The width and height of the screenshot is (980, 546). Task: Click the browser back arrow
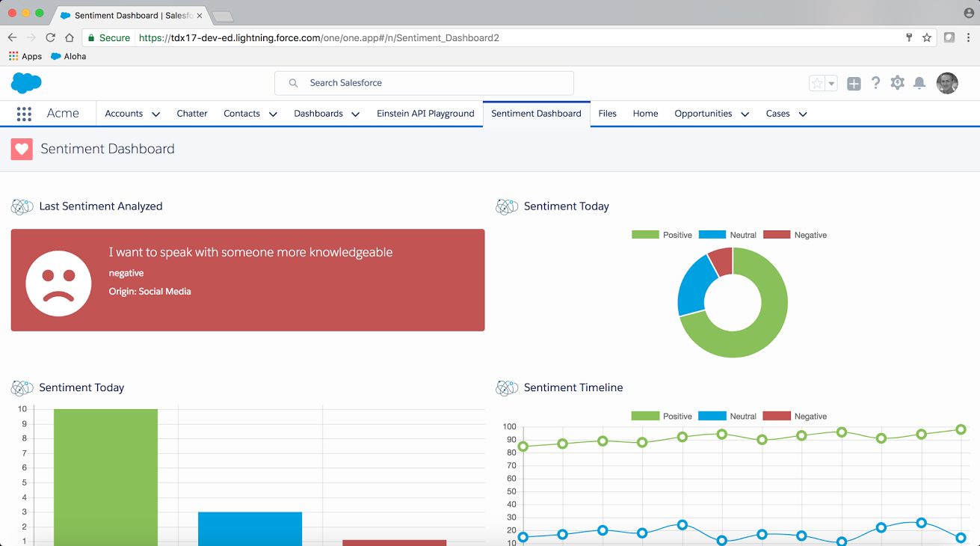click(x=12, y=37)
